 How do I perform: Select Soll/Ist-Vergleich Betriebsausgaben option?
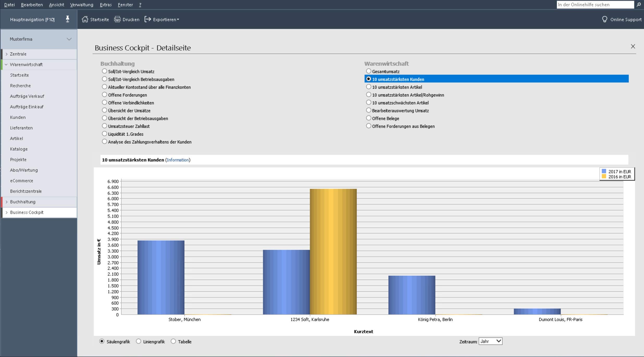(x=104, y=79)
